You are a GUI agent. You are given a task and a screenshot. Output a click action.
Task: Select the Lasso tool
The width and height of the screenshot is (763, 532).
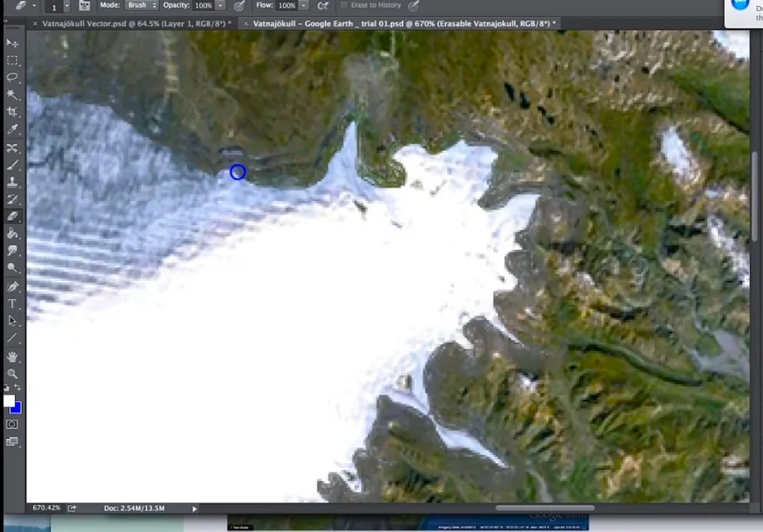point(13,77)
